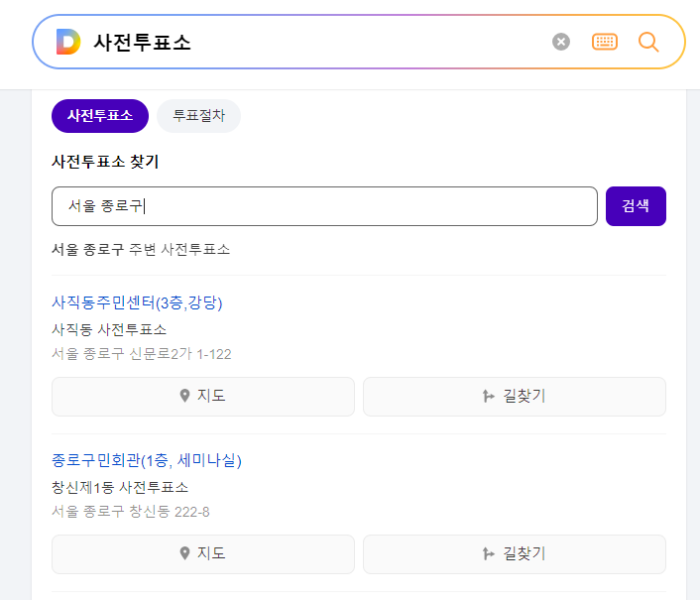Click the map pin icon for 사직동 polling place
This screenshot has width=700, height=600.
pyautogui.click(x=184, y=396)
